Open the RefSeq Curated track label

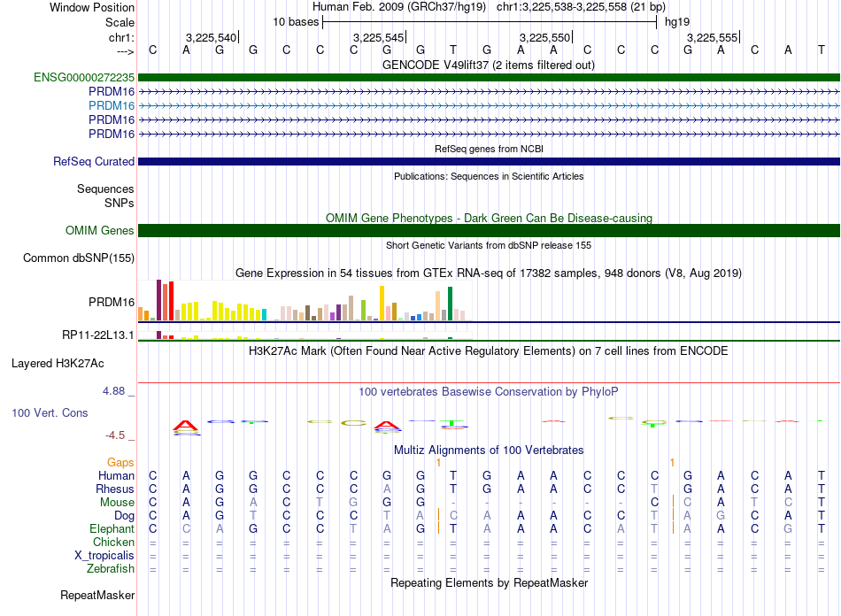click(x=94, y=161)
